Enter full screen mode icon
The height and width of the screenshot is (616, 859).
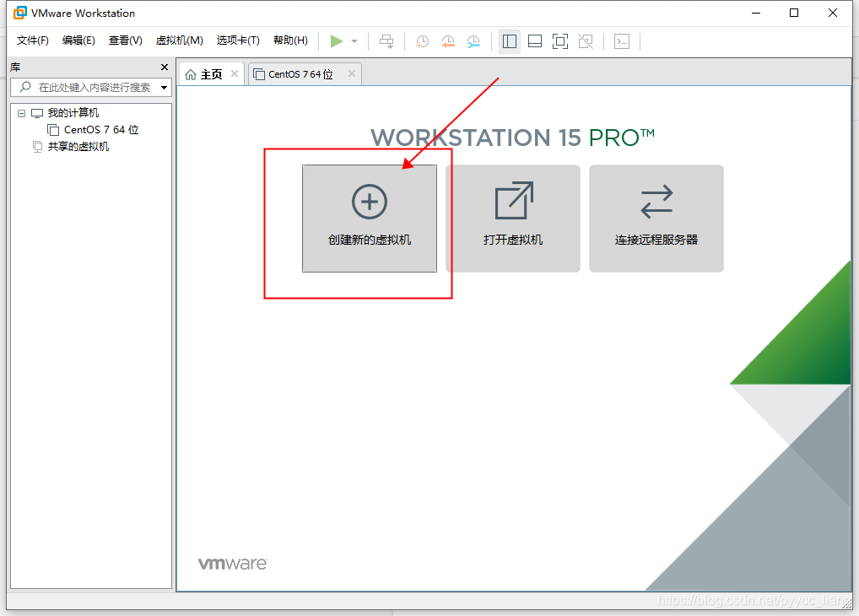pos(560,41)
